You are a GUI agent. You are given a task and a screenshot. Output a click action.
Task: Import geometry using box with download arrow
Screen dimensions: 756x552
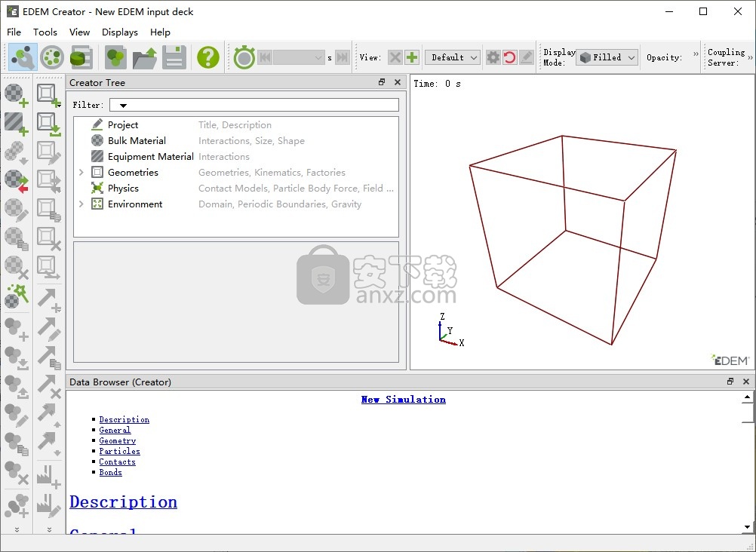(x=49, y=124)
